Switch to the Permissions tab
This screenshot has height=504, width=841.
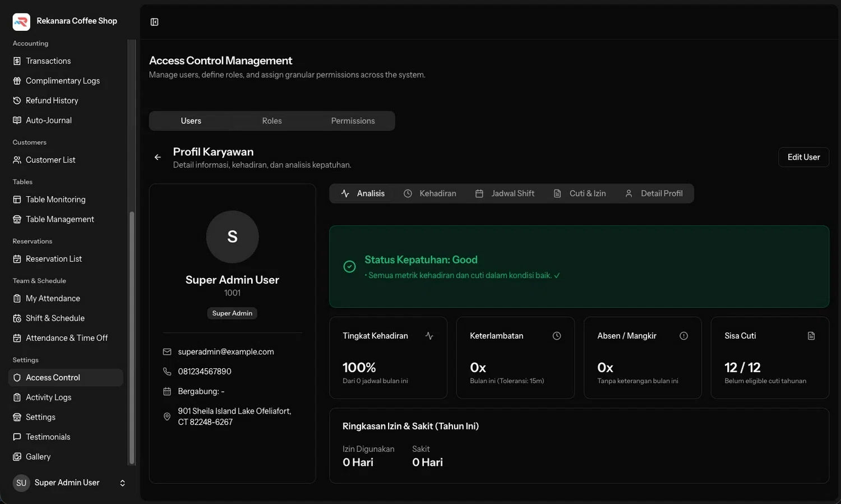[x=353, y=121]
